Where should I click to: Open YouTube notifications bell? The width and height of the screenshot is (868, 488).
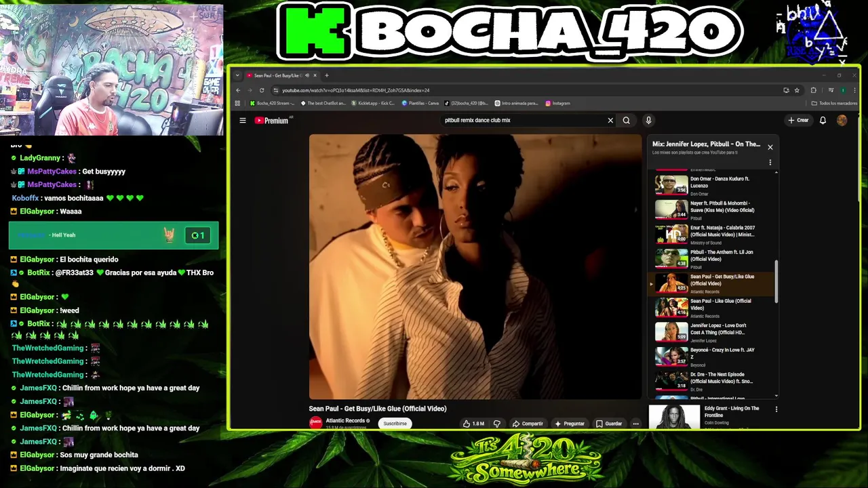click(823, 121)
